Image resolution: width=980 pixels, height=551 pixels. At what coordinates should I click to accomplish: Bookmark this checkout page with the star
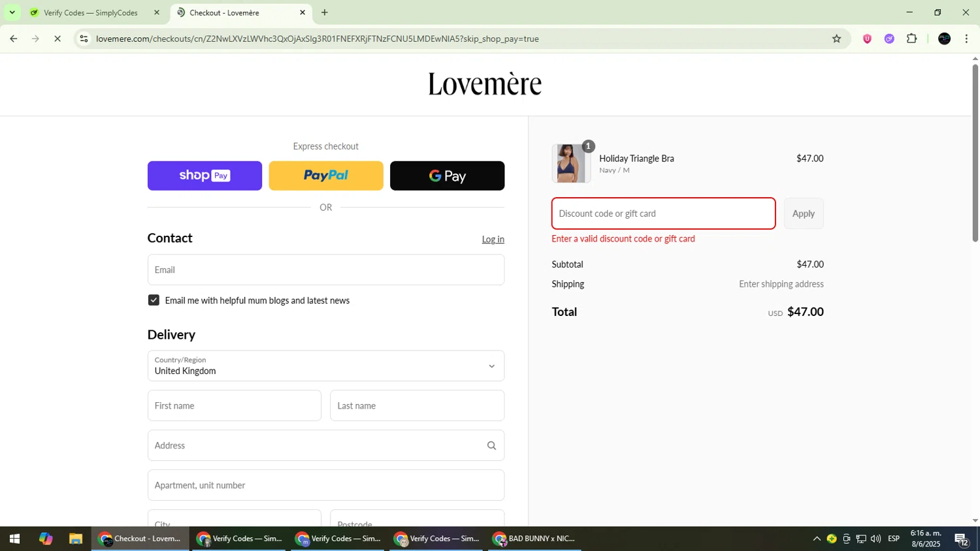836,39
